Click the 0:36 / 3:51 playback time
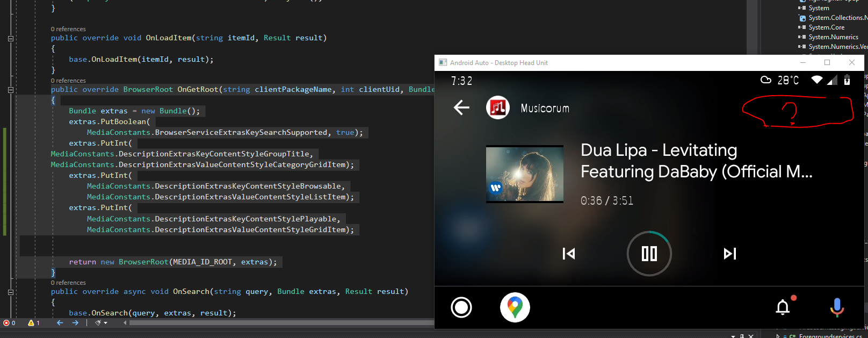This screenshot has width=868, height=338. tap(607, 200)
